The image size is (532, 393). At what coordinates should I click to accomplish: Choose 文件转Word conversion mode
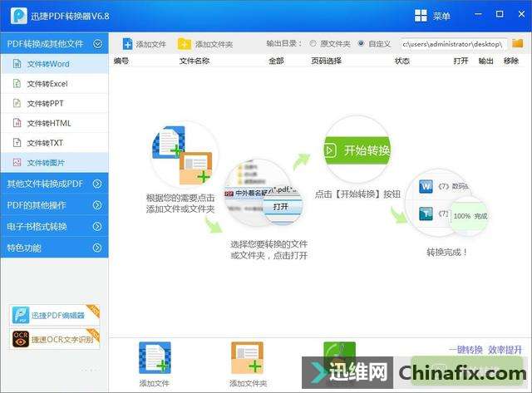click(x=54, y=64)
